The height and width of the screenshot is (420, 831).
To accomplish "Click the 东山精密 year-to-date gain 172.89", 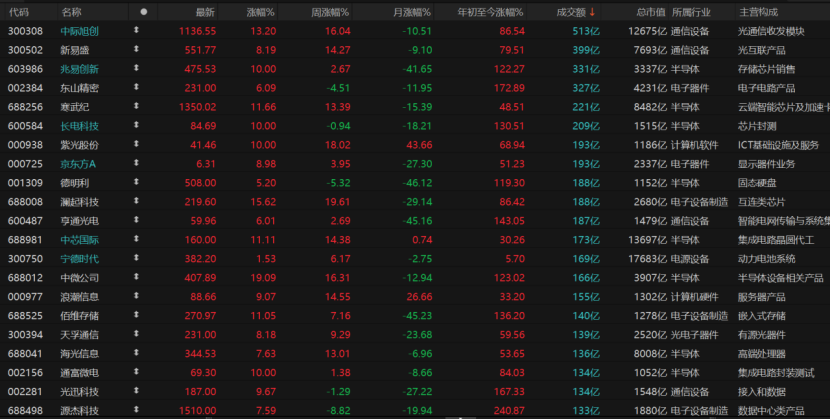I will [x=509, y=88].
